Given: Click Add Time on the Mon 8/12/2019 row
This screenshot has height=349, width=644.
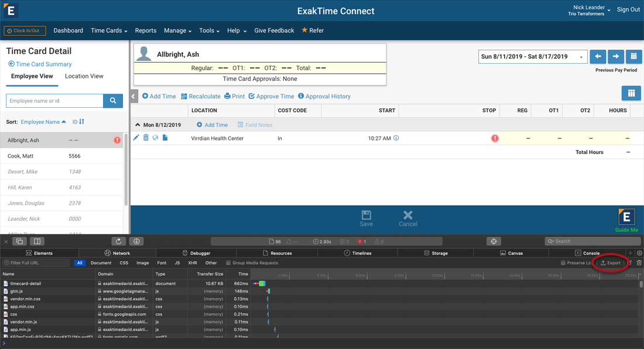Looking at the screenshot, I should [212, 125].
